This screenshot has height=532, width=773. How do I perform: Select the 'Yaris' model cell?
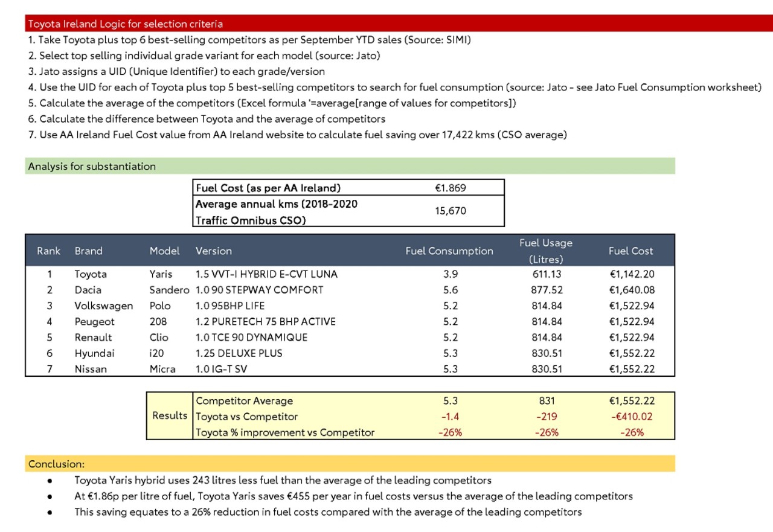pyautogui.click(x=161, y=274)
